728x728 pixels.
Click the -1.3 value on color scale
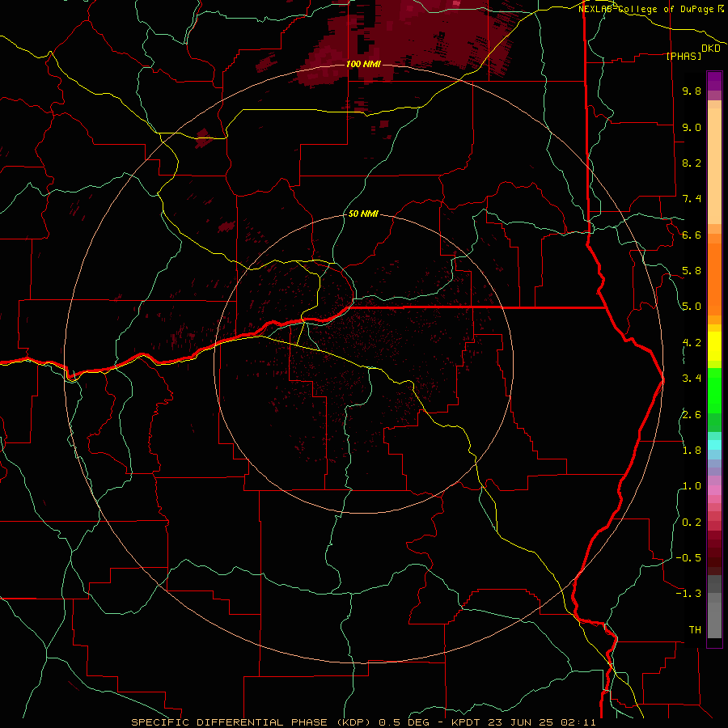point(688,594)
